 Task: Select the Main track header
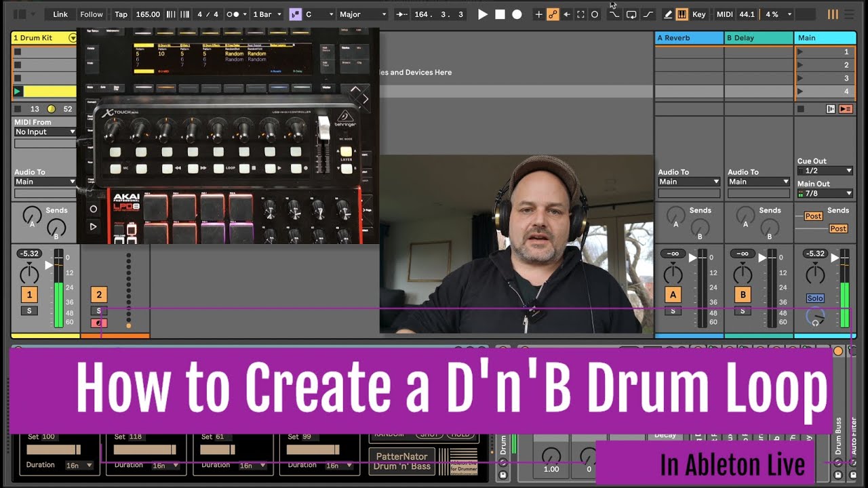point(825,38)
